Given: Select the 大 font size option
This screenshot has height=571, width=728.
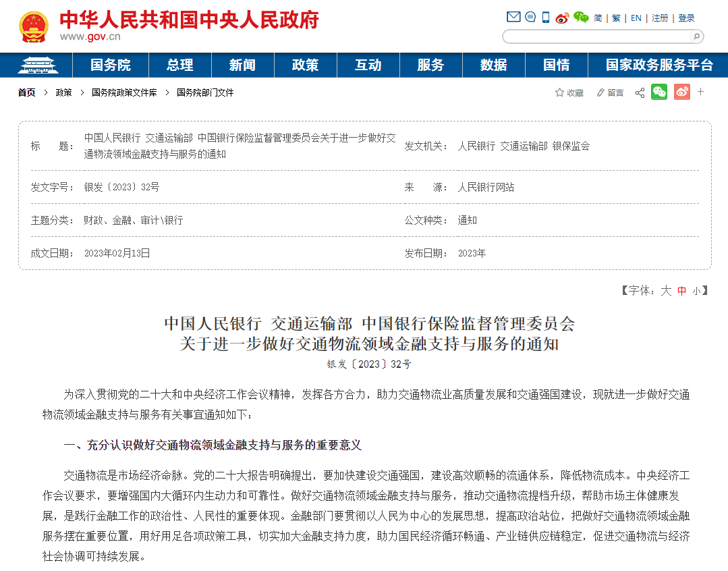Looking at the screenshot, I should pos(665,290).
